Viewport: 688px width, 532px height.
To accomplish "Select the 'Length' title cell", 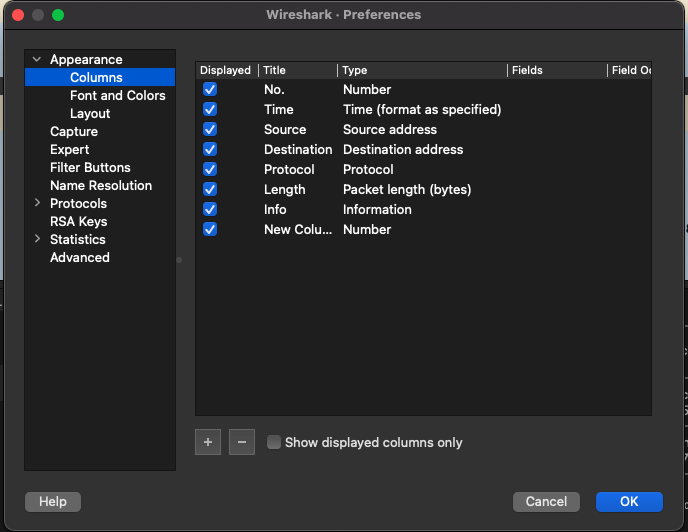I will tap(284, 189).
